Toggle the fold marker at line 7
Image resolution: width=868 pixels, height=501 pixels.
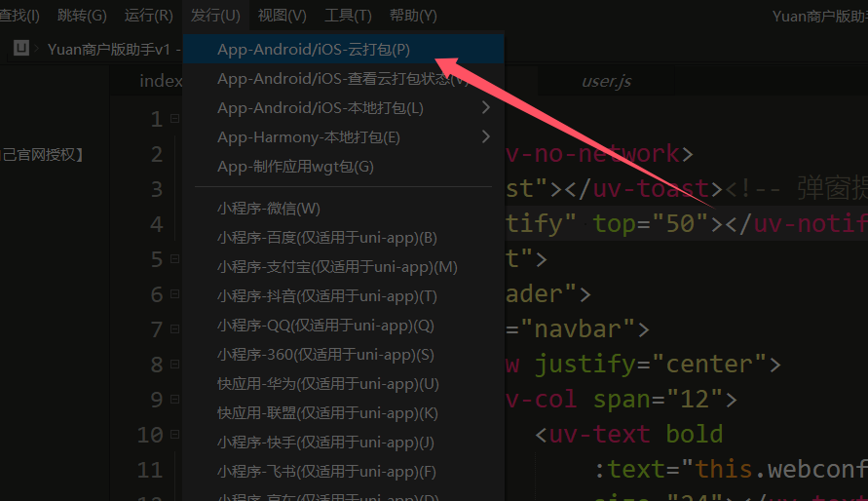point(175,328)
